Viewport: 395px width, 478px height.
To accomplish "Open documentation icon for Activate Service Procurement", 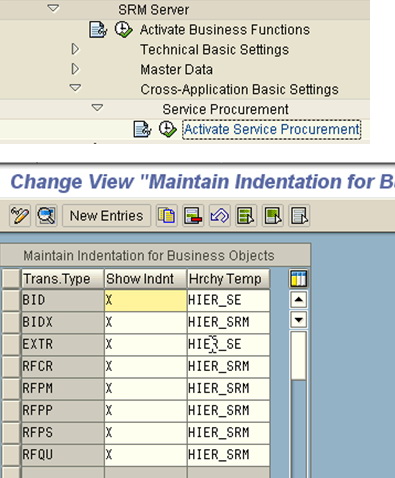I will pyautogui.click(x=142, y=129).
